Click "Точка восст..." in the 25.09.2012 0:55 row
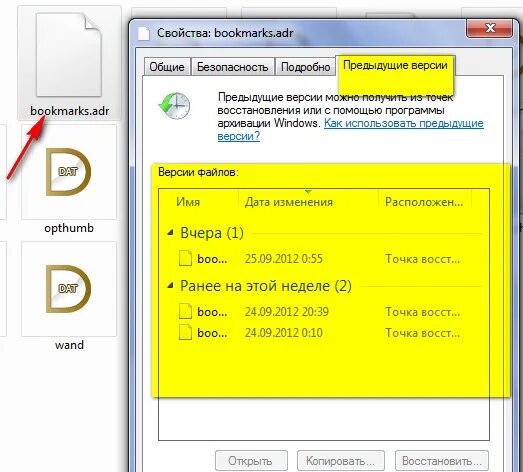523x472 pixels. [423, 259]
